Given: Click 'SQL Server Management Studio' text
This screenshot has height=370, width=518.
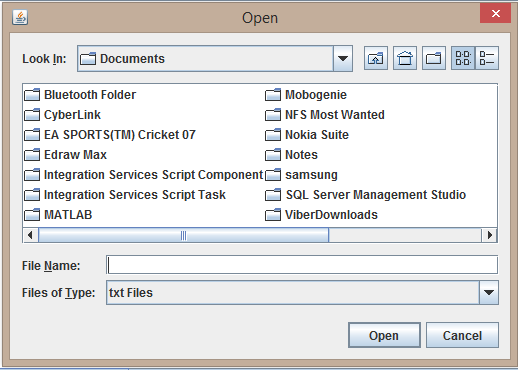Looking at the screenshot, I should (376, 195).
